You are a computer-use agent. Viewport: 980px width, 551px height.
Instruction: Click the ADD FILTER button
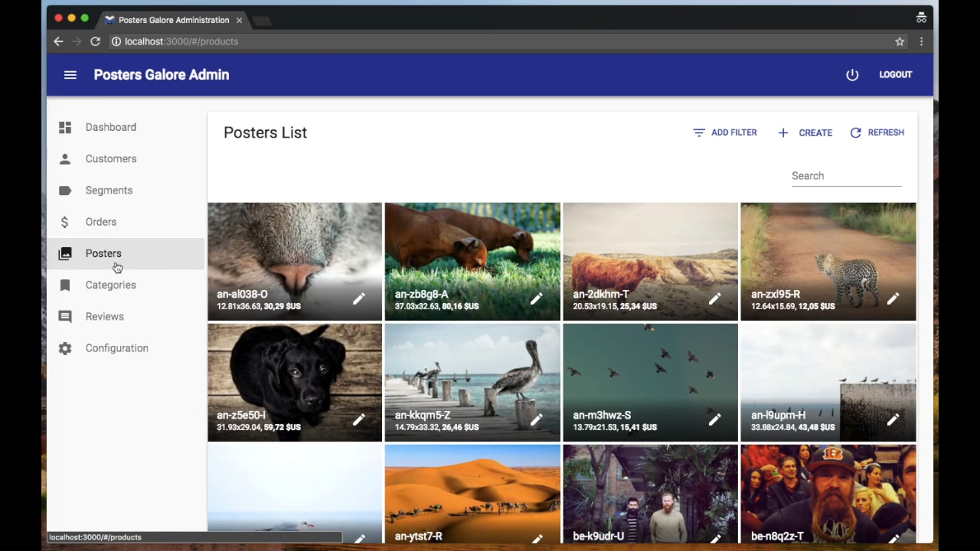pyautogui.click(x=725, y=133)
